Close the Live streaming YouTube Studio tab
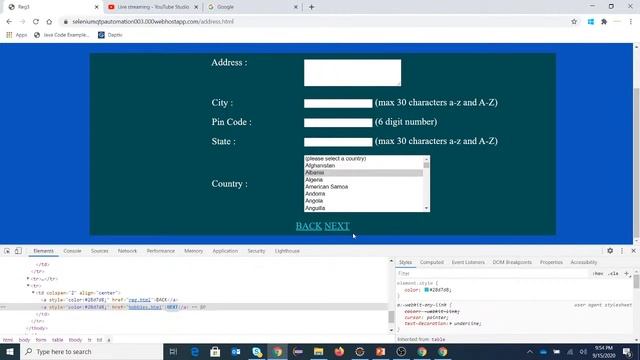The width and height of the screenshot is (640, 360). click(x=196, y=7)
